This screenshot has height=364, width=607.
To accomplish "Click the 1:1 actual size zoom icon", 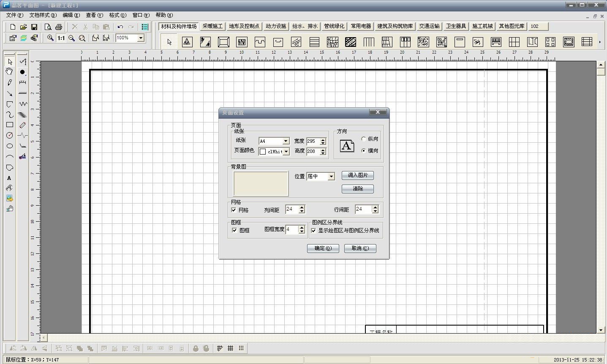I will [x=61, y=38].
